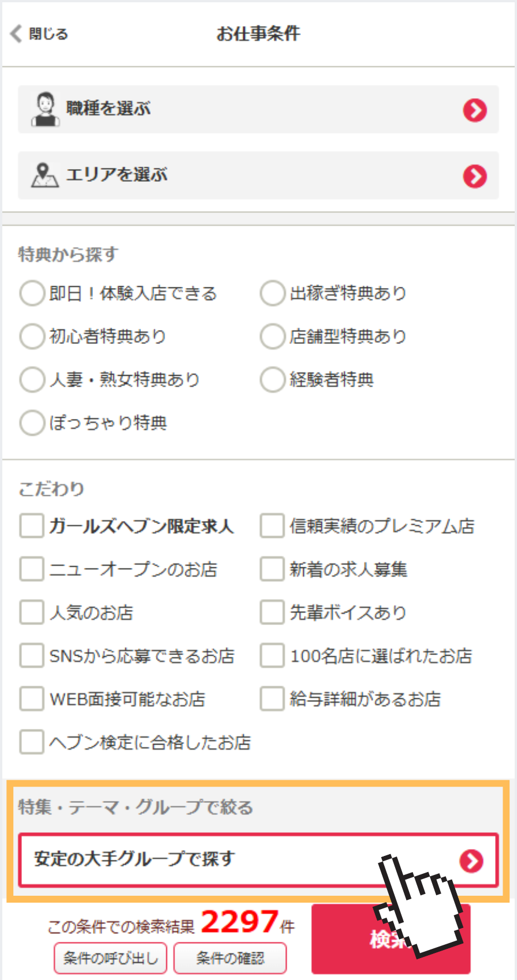This screenshot has height=980, width=517.
Task: Click the red arrow on 安定の大手グループで探す
Action: 471,861
